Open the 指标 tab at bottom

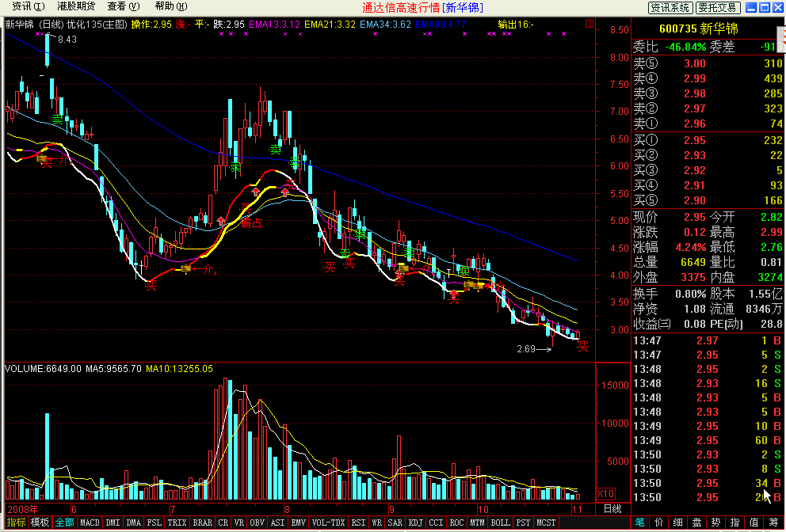(16, 522)
